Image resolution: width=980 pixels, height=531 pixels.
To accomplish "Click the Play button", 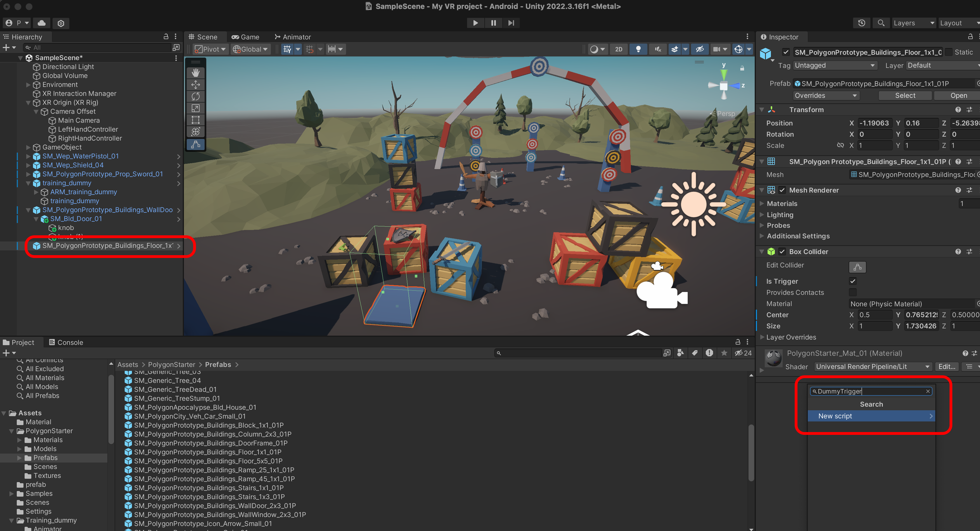I will click(x=475, y=23).
